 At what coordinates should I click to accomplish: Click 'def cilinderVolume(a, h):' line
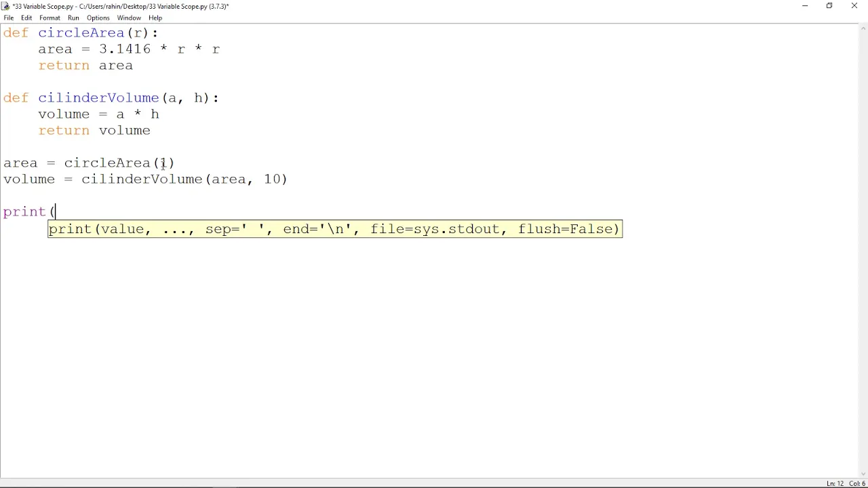[x=111, y=98]
